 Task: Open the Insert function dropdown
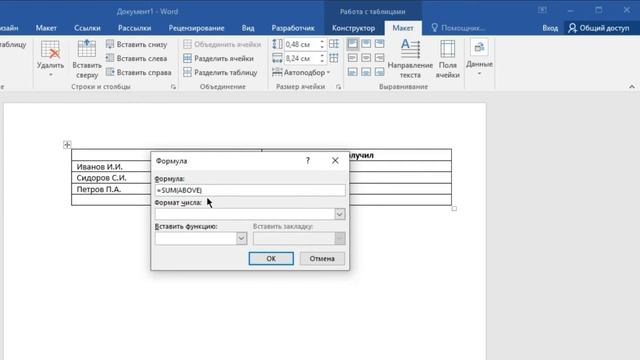[241, 238]
